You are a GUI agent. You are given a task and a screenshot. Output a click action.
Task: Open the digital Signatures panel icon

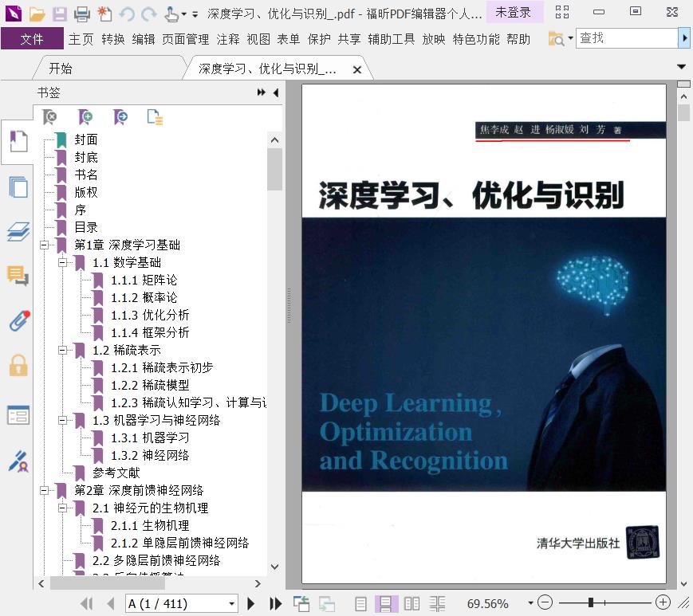[x=18, y=461]
